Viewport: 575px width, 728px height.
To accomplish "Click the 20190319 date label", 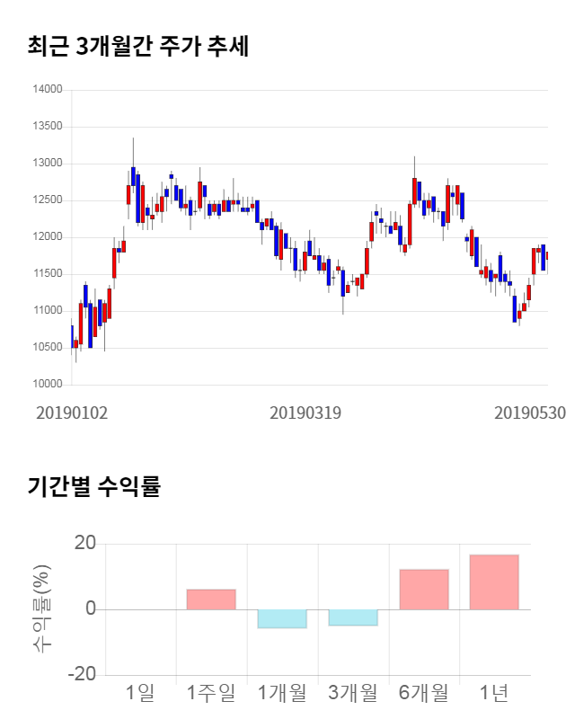I will 305,413.
